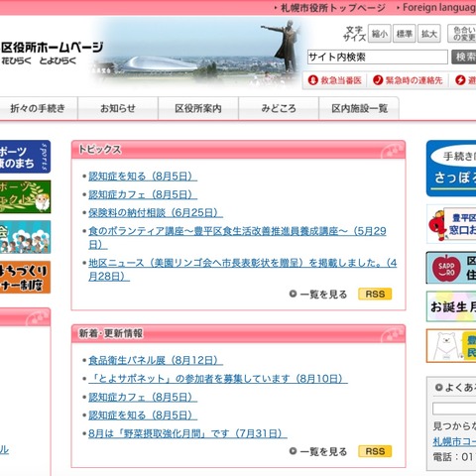Click the orange まちづくり partner banner

point(25,277)
